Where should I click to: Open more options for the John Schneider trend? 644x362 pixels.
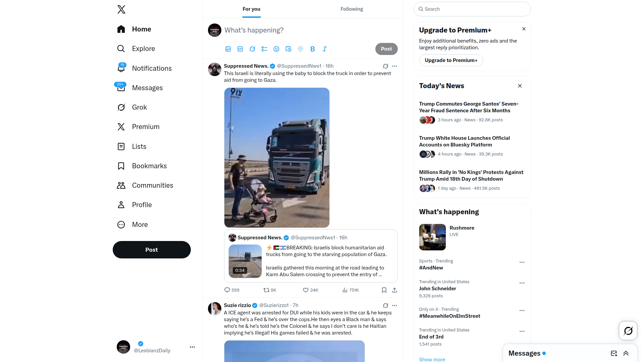tap(522, 283)
